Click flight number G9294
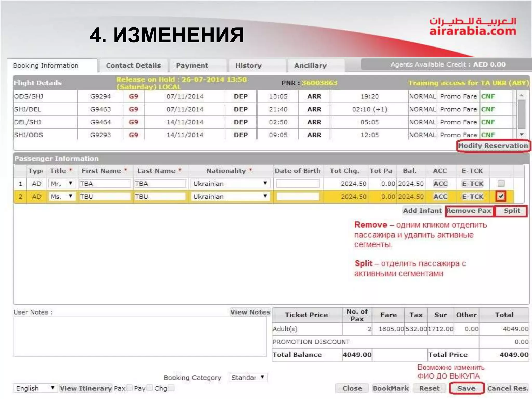This screenshot has width=532, height=399. click(100, 96)
